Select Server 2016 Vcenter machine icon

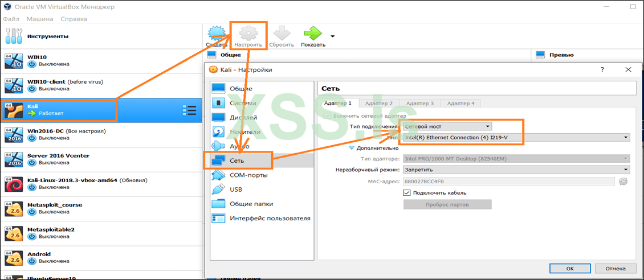tap(14, 159)
